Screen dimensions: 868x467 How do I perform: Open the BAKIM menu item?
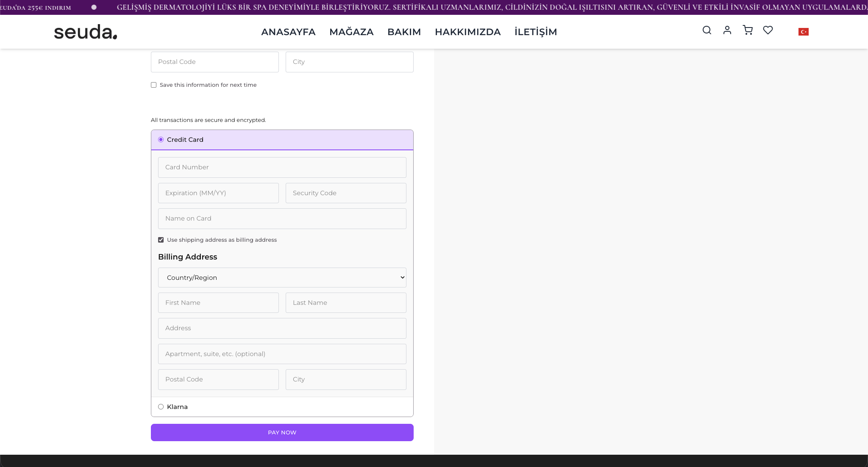(x=404, y=32)
